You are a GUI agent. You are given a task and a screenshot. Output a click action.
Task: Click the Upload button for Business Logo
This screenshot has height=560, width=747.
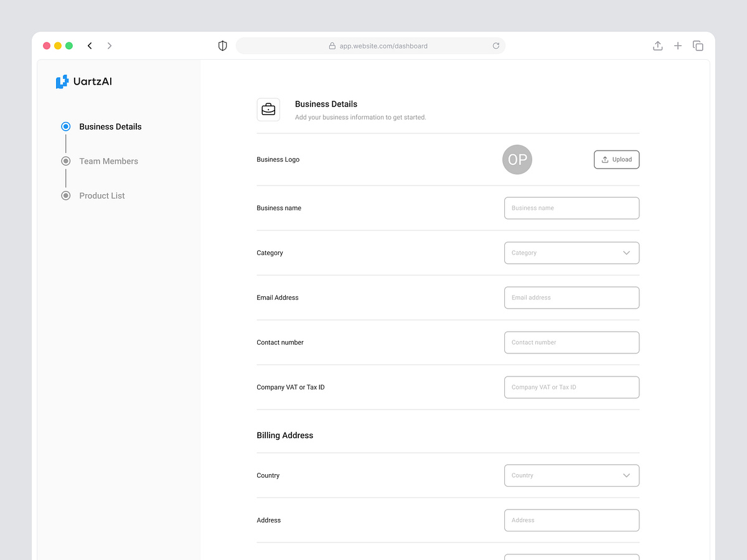click(x=616, y=159)
